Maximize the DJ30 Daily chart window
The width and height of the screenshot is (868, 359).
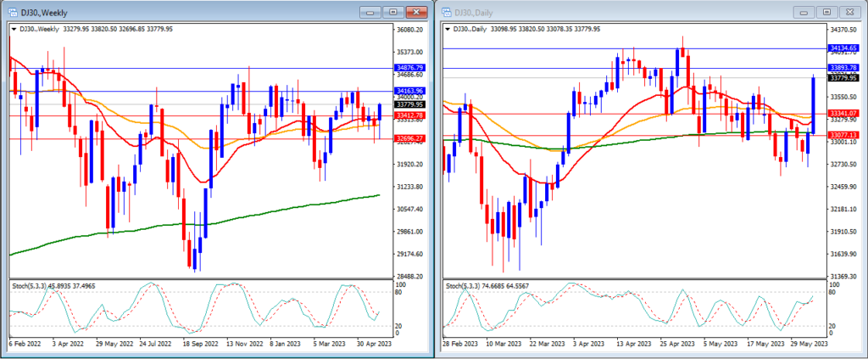(827, 12)
